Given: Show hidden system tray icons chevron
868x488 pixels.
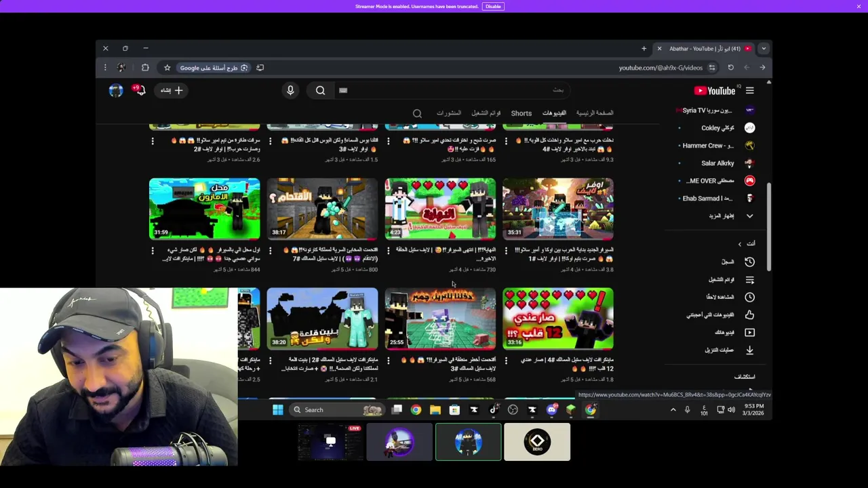Looking at the screenshot, I should point(673,409).
